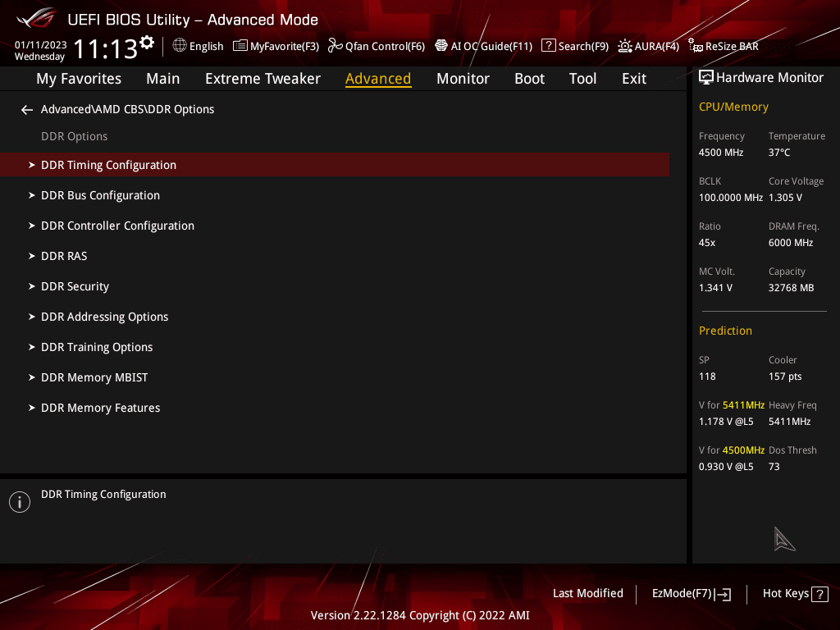Select the Advanced tab
840x630 pixels.
tap(378, 79)
